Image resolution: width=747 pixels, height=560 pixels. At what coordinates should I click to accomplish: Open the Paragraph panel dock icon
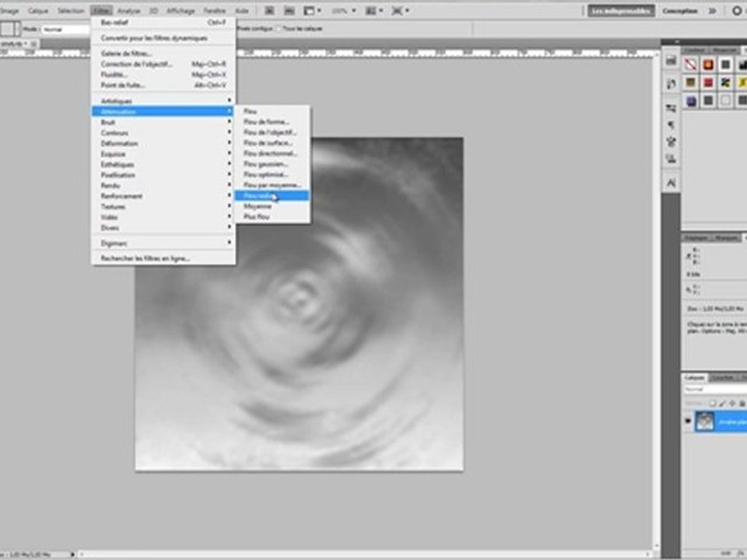pos(671,124)
